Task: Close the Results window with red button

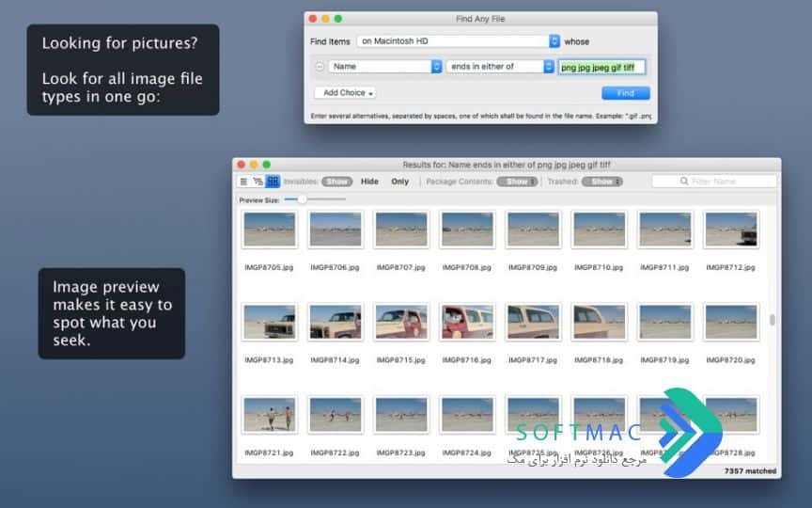Action: pyautogui.click(x=242, y=165)
